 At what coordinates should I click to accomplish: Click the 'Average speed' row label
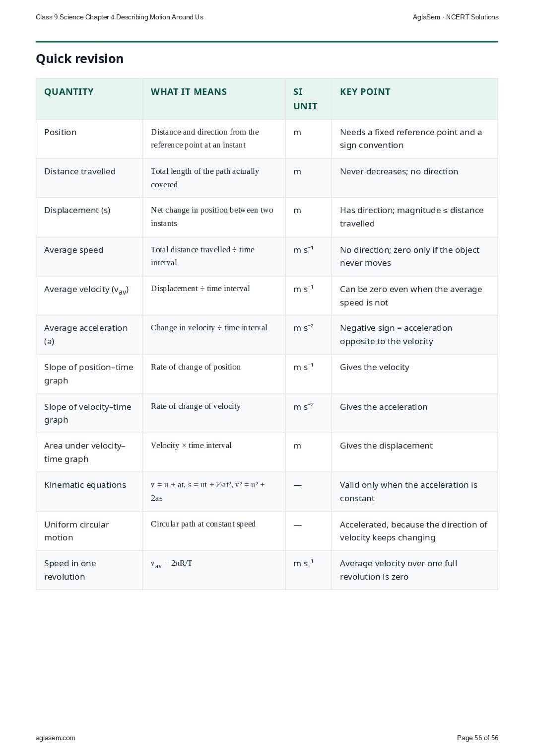click(73, 250)
